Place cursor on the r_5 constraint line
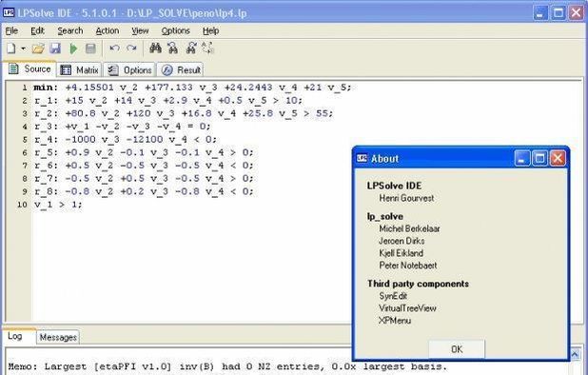Viewport: 588px width, 375px height. click(x=144, y=152)
